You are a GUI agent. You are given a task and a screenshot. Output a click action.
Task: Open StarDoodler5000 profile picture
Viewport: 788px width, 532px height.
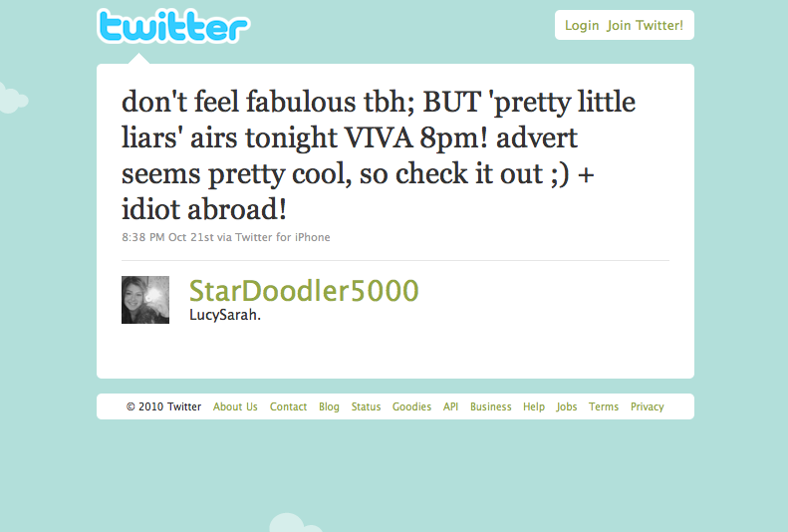pos(145,300)
